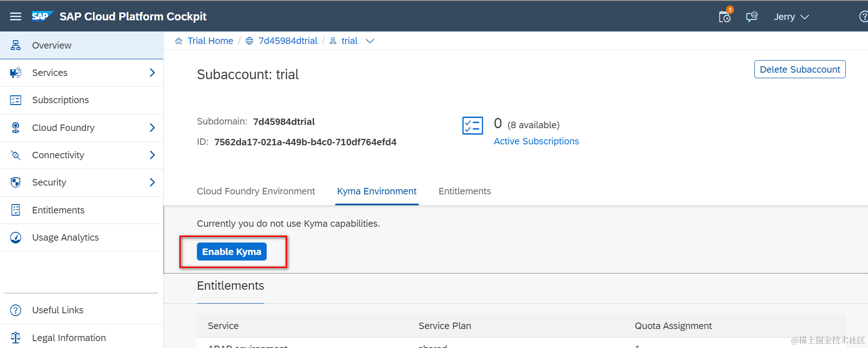Click the subaccount icon beside trial breadcrumb

333,41
